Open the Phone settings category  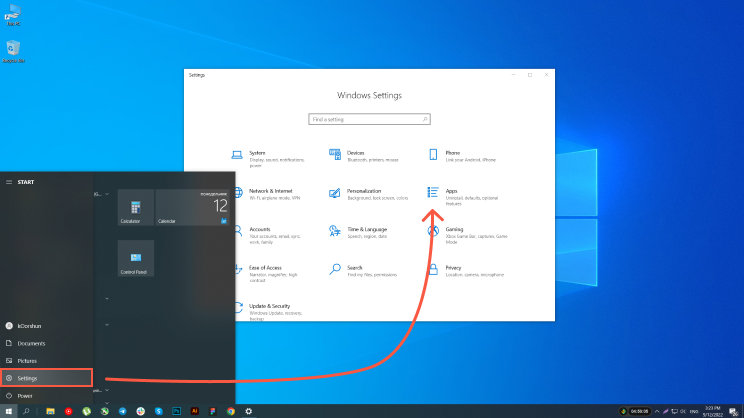pos(463,156)
